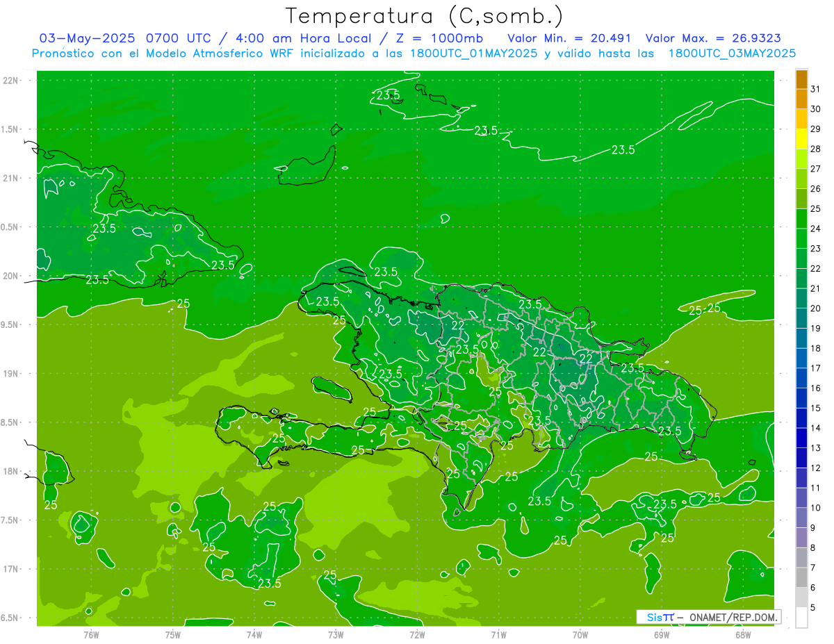Click the gray legend swatch between 6 and 7
The height and width of the screenshot is (644, 834).
(801, 578)
